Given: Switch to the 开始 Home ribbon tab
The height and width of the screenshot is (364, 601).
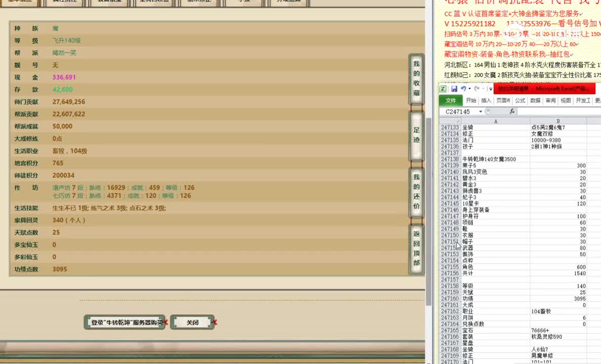Looking at the screenshot, I should [x=470, y=101].
